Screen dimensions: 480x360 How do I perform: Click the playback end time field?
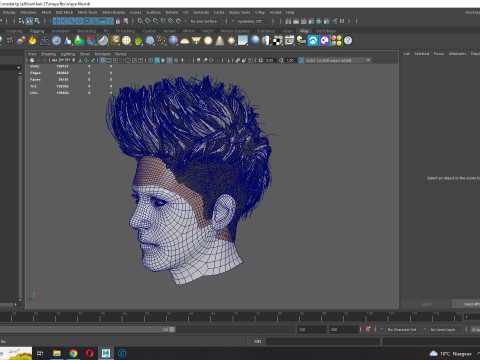(311, 330)
